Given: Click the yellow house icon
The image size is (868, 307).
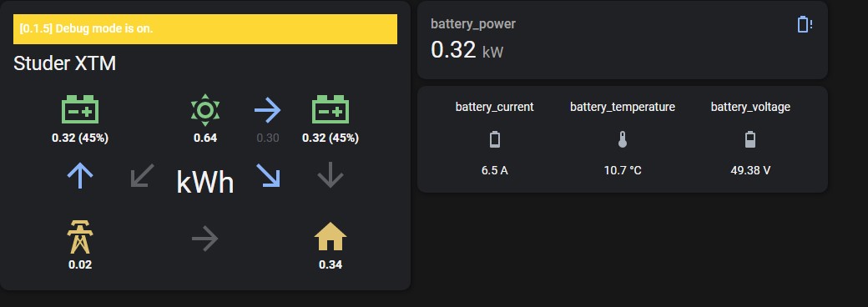Looking at the screenshot, I should pos(330,237).
